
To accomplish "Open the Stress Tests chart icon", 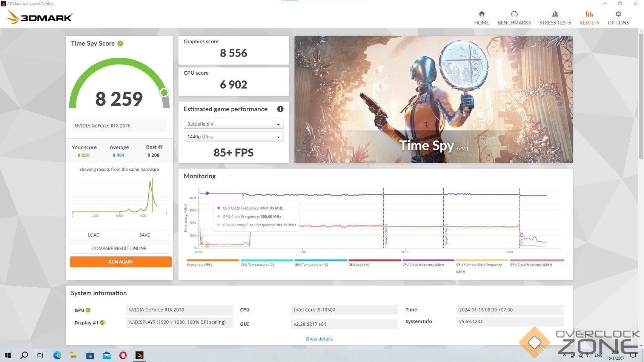I will point(555,14).
